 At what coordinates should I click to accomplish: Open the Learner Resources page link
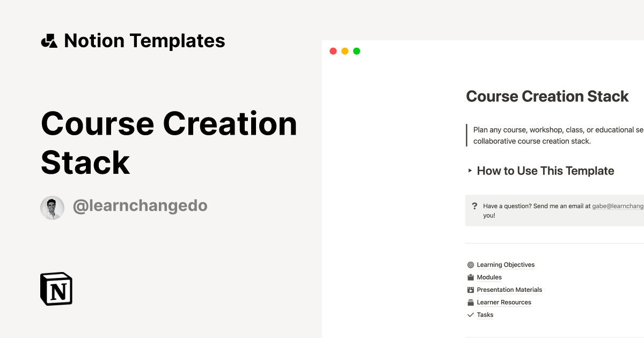(x=503, y=302)
